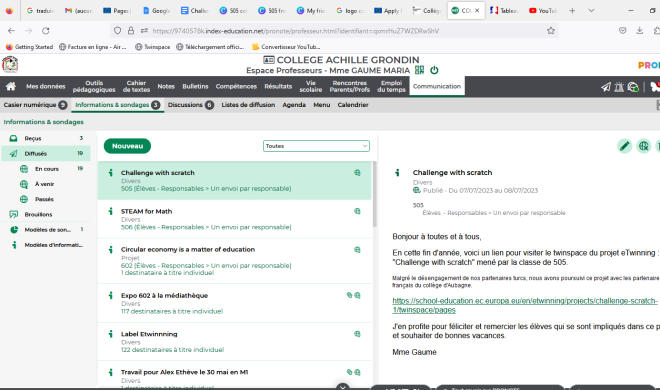
Task: Select Modèles d'information in sidebar
Action: click(x=46, y=245)
